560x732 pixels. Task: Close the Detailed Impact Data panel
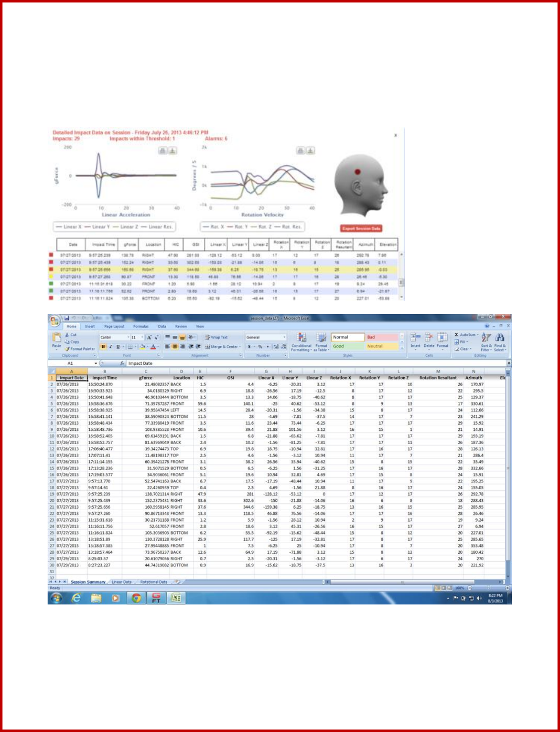(396, 135)
